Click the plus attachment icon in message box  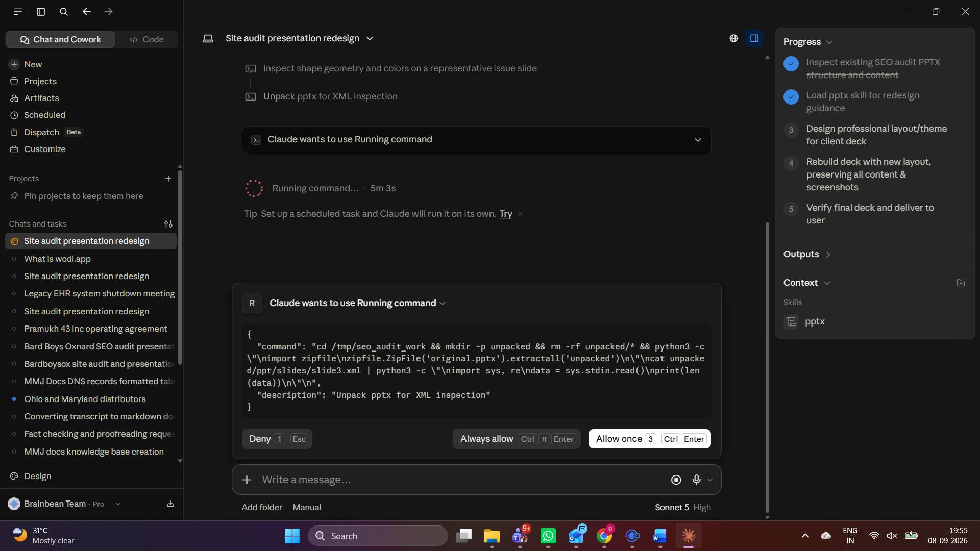click(247, 480)
